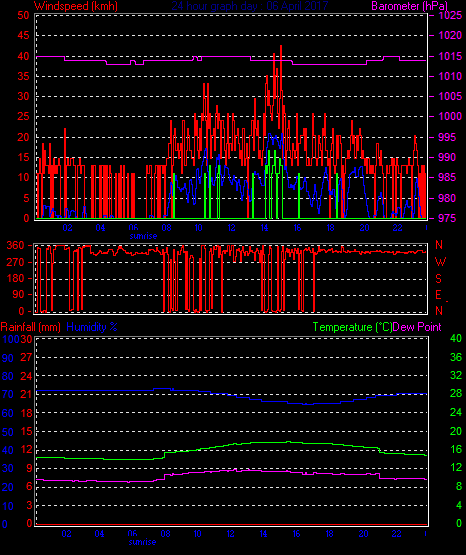466x555 pixels.
Task: Click the Humidity % legend label
Action: [x=92, y=327]
